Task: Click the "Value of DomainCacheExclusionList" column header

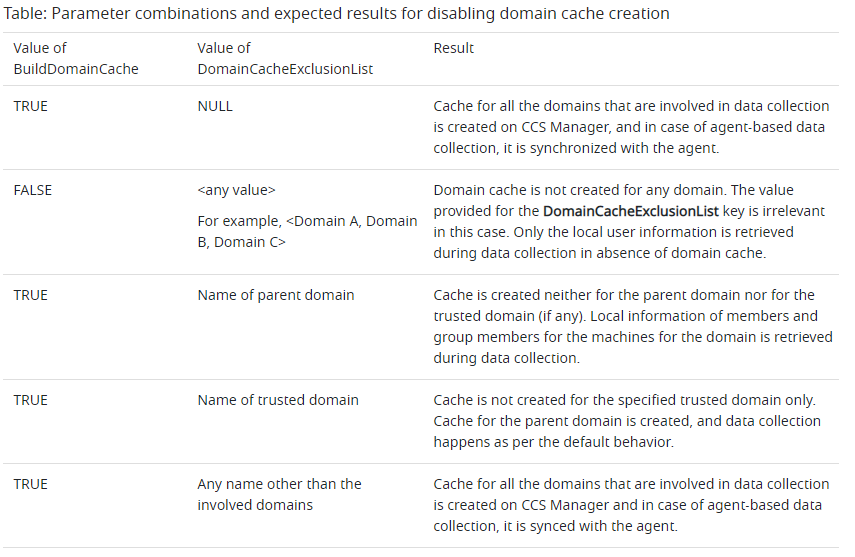Action: (x=285, y=59)
